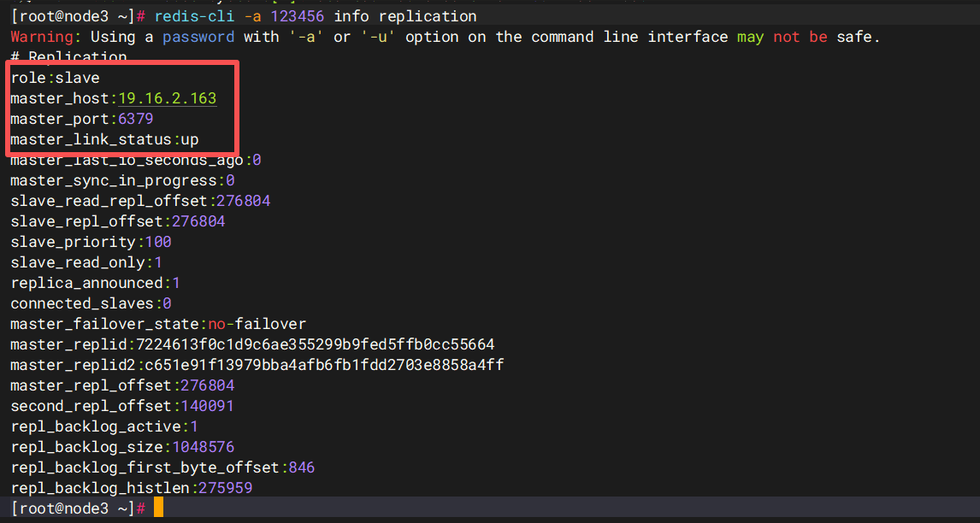
Task: Click the replica_announced line
Action: click(96, 283)
